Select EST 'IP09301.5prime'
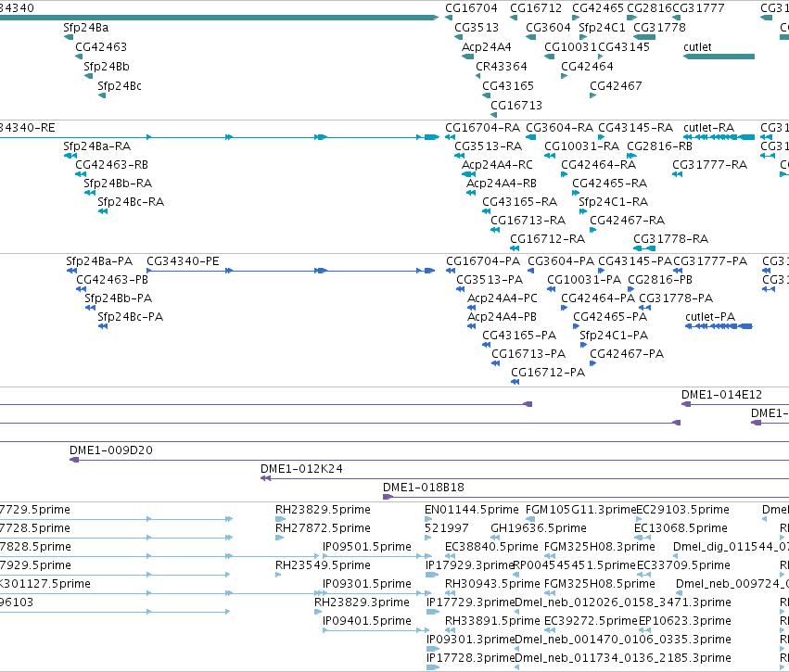 tap(367, 585)
